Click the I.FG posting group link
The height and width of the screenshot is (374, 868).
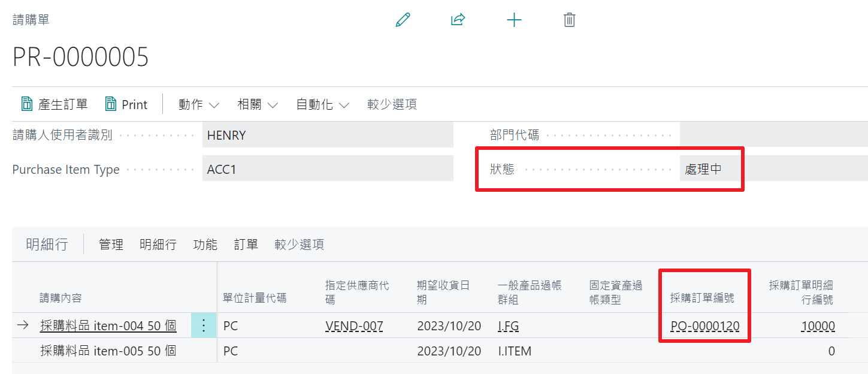pos(508,326)
